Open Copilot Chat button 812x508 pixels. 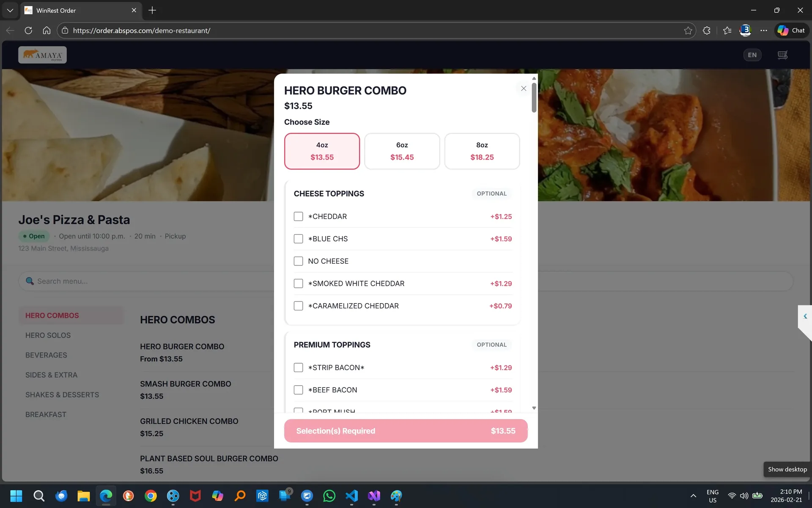[x=791, y=30]
